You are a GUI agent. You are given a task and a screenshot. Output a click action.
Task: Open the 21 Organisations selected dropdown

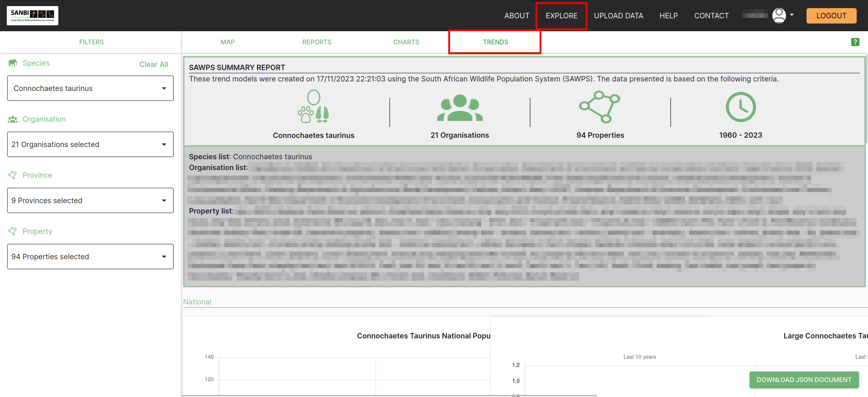click(90, 144)
